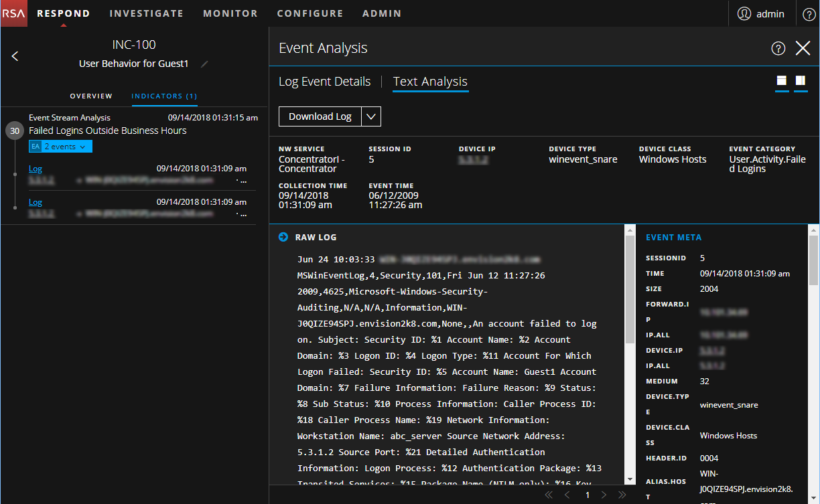Collapse the Raw Log arrow icon
The height and width of the screenshot is (504, 820).
point(283,237)
